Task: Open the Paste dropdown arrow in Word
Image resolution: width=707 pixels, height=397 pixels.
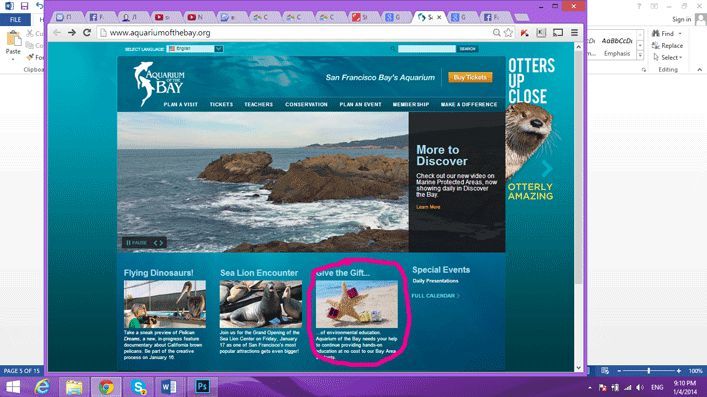Action: coord(13,59)
